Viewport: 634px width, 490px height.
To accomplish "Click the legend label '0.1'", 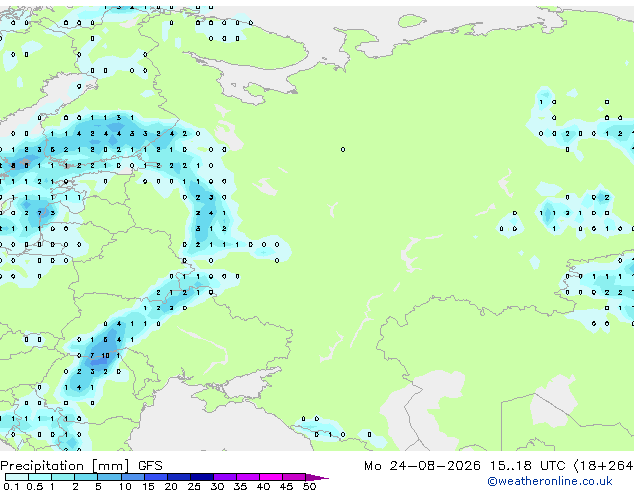I will point(10,486).
